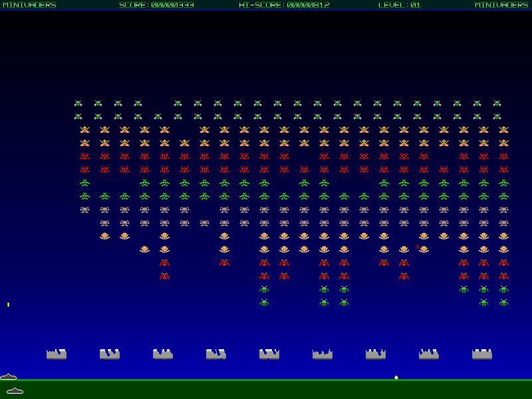Screen dimensions: 532x399
Task: Click the leftmost orange invader in the third row
Action: click(x=84, y=130)
